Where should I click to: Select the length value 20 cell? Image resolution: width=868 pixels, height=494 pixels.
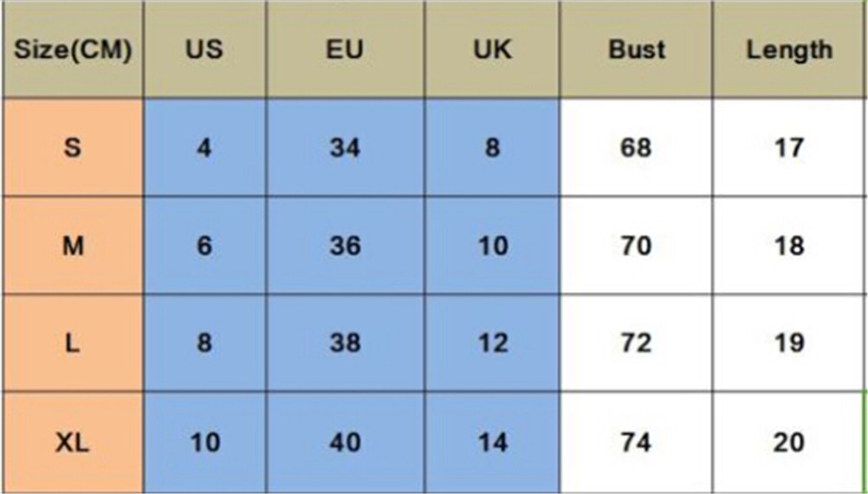coord(789,443)
